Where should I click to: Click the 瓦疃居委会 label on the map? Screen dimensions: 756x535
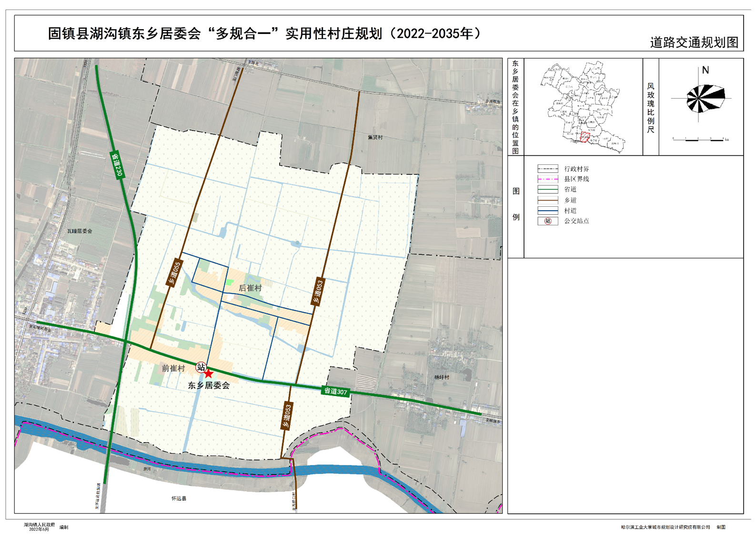80,231
